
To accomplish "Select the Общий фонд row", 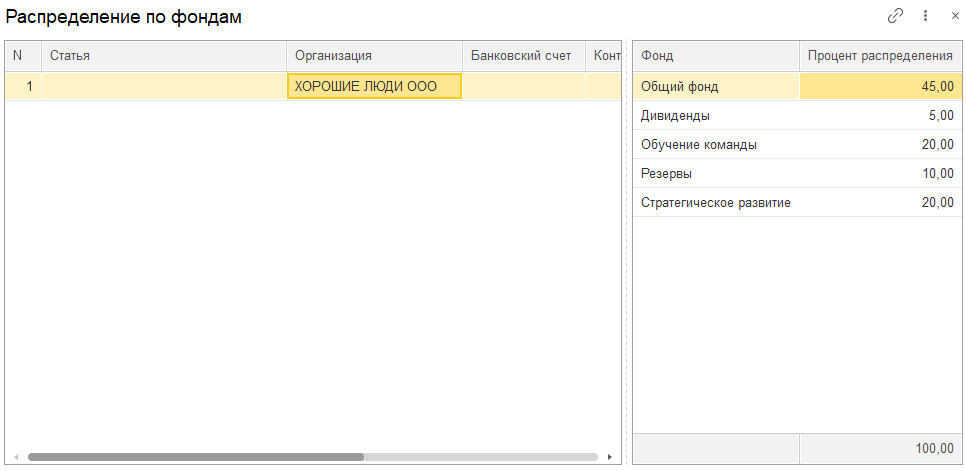I will pyautogui.click(x=797, y=87).
